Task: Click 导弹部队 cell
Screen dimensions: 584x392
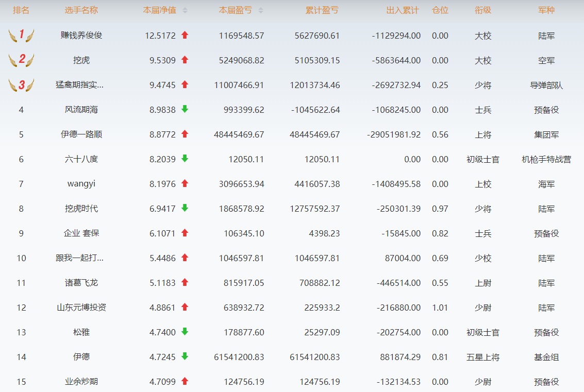Action: (546, 85)
